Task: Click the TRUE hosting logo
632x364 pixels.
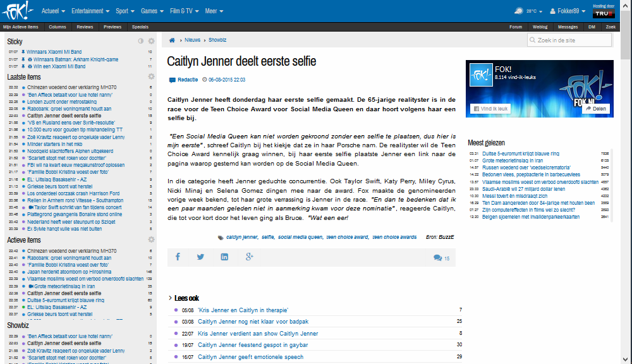Action: 604,13
